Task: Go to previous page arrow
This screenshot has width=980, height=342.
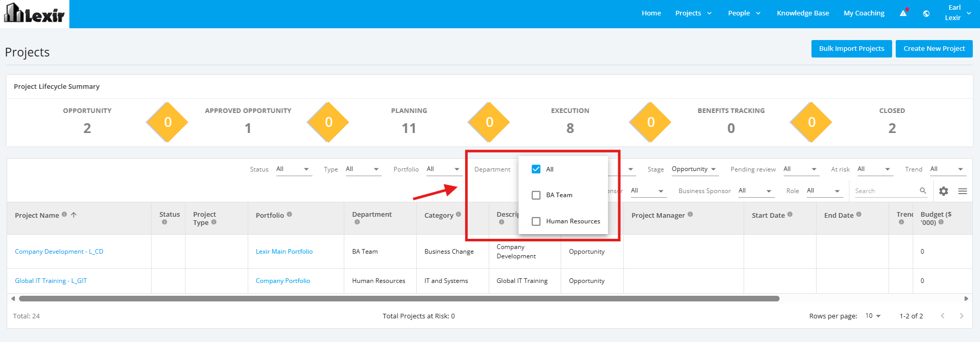Action: tap(942, 316)
